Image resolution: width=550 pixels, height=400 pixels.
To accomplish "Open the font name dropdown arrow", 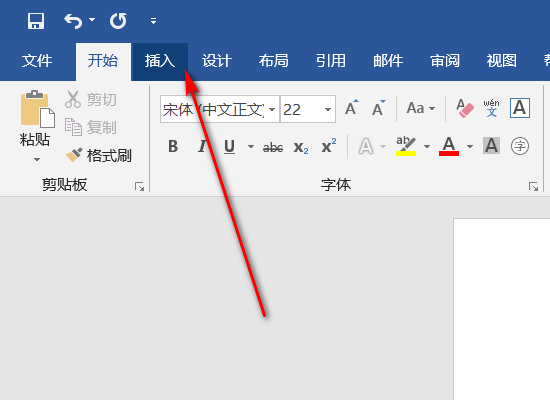I will click(x=272, y=109).
